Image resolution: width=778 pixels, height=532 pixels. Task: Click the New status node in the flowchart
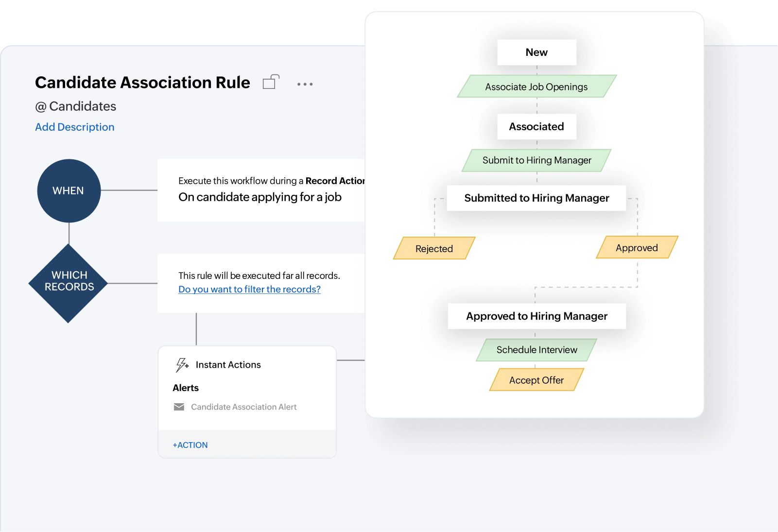coord(536,52)
